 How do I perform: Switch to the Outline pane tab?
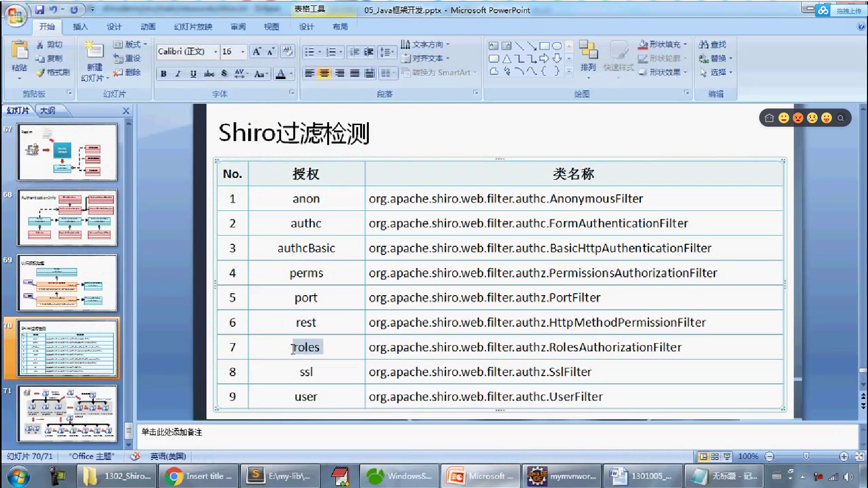(48, 110)
